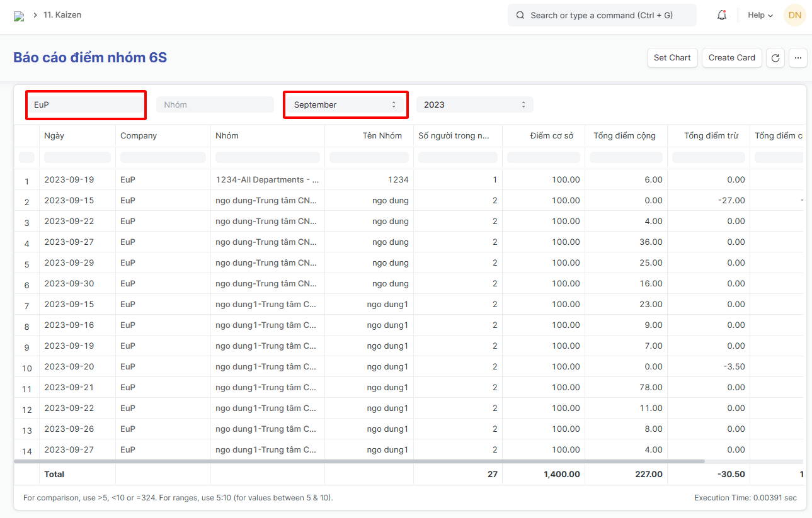
Task: Click the search magnifier icon
Action: [520, 16]
